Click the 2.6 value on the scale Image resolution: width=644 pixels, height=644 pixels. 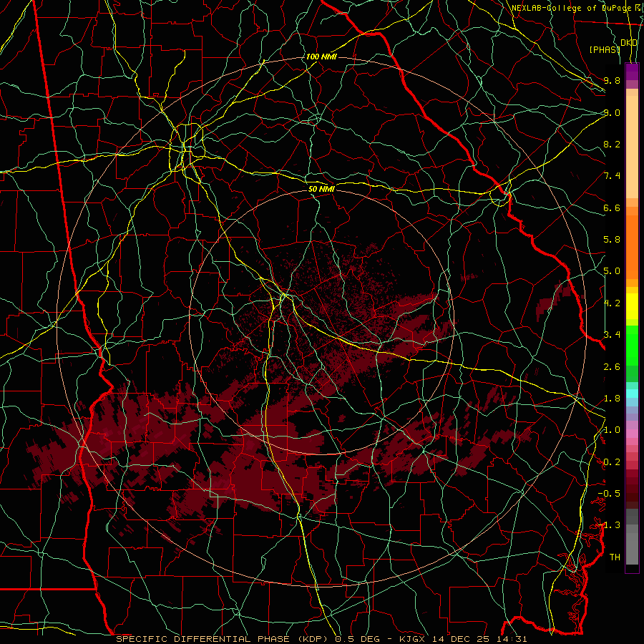click(x=612, y=367)
